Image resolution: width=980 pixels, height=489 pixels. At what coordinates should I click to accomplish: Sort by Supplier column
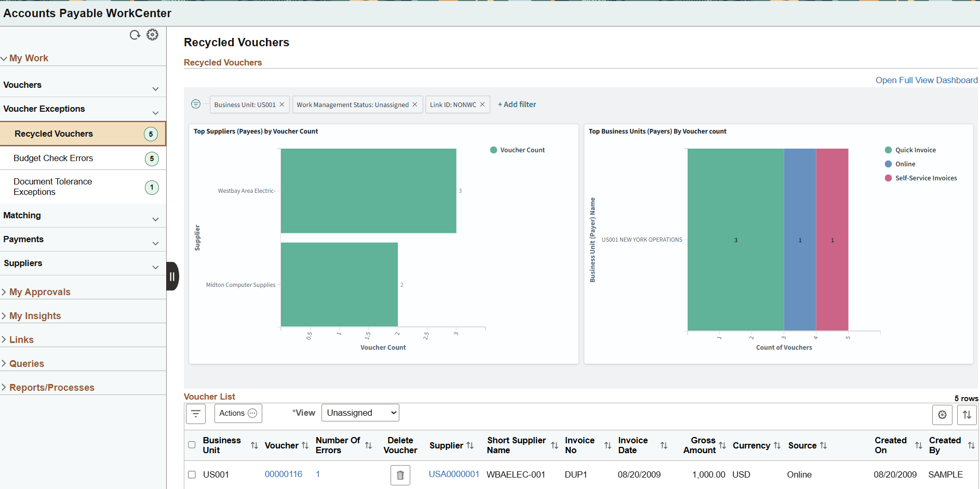[x=470, y=445]
